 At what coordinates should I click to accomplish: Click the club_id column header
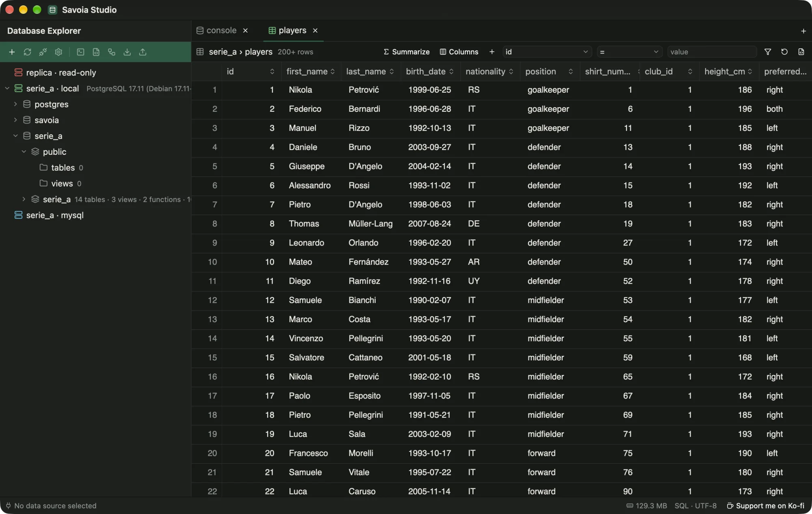coord(669,72)
